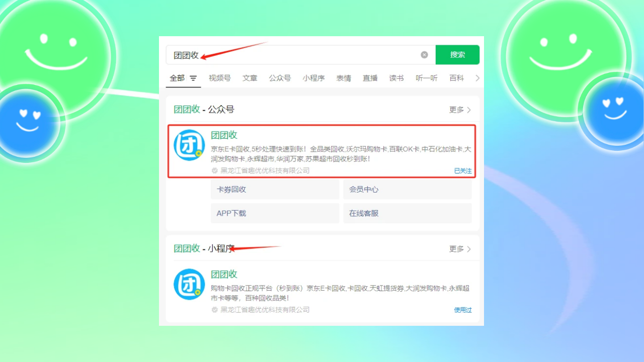The height and width of the screenshot is (362, 644).
Task: Show more tabs with the right chevron
Action: tap(477, 78)
